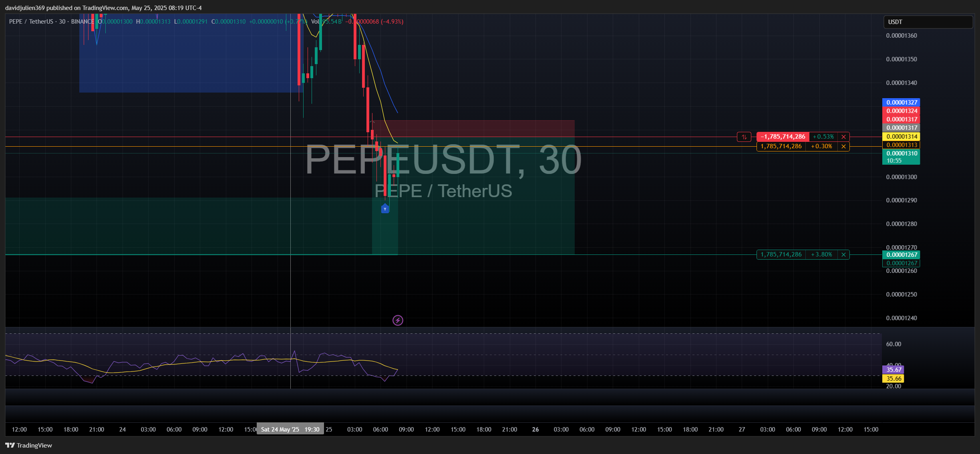Open the USDT currency selector

[x=928, y=22]
